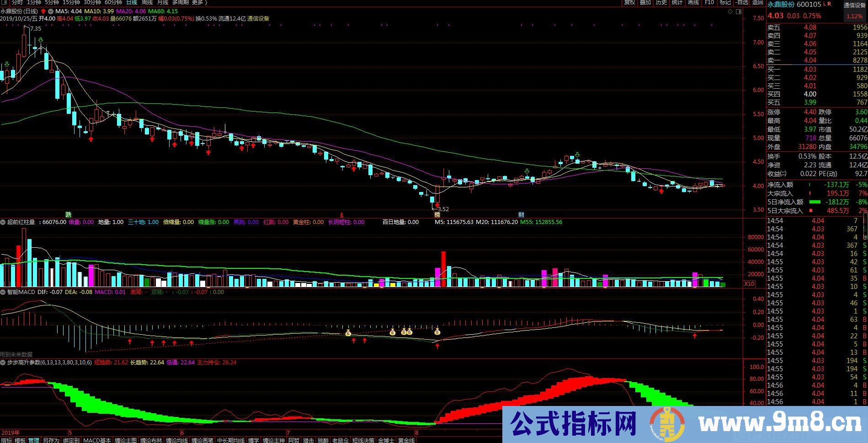The image size is (868, 443).
Task: Open the F10 company info button
Action: click(x=709, y=2)
